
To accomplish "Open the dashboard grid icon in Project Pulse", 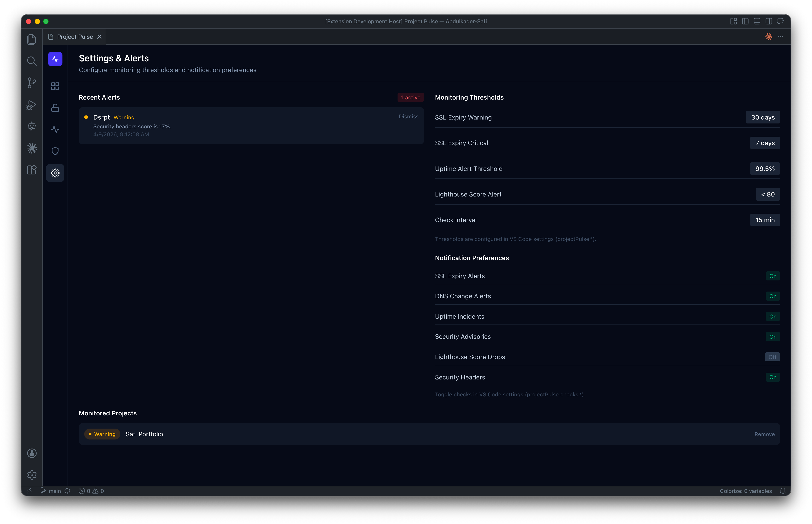I will (x=55, y=86).
